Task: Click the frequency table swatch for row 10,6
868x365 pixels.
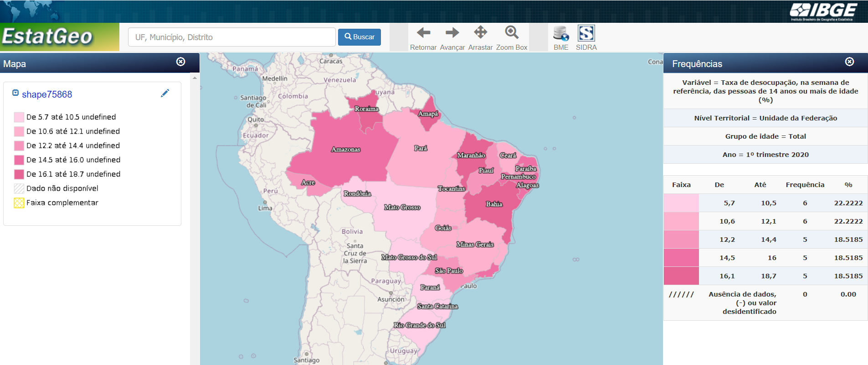Action: pyautogui.click(x=681, y=221)
